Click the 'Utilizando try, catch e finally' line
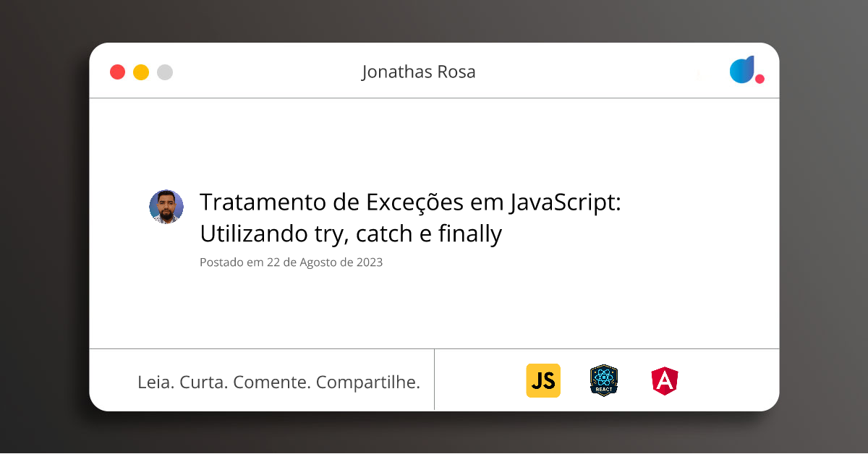The image size is (868, 454). (350, 234)
